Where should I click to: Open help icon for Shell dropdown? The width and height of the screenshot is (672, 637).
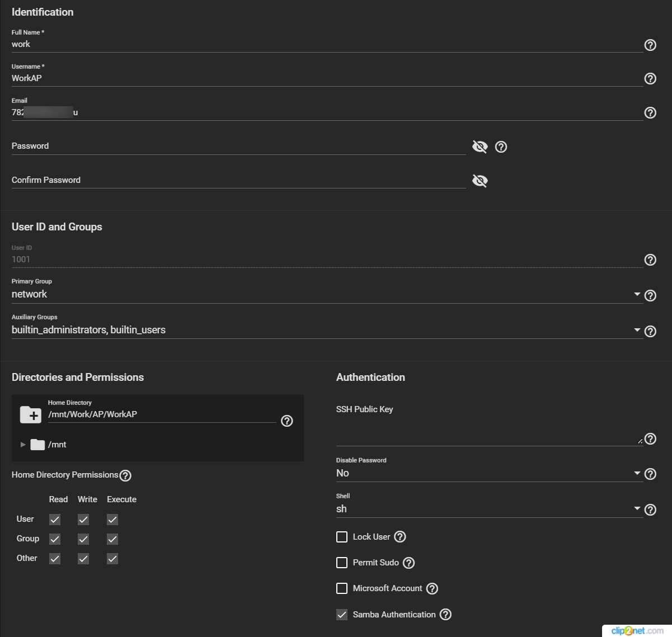tap(650, 510)
